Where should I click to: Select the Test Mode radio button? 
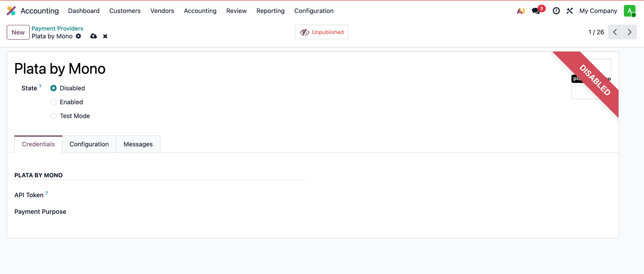click(53, 116)
